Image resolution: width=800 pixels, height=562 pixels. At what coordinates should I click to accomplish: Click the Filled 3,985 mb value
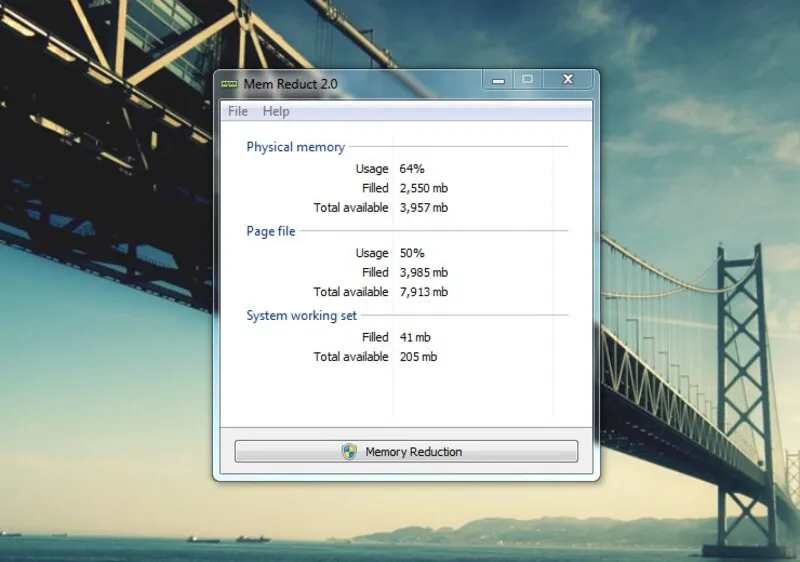click(423, 272)
